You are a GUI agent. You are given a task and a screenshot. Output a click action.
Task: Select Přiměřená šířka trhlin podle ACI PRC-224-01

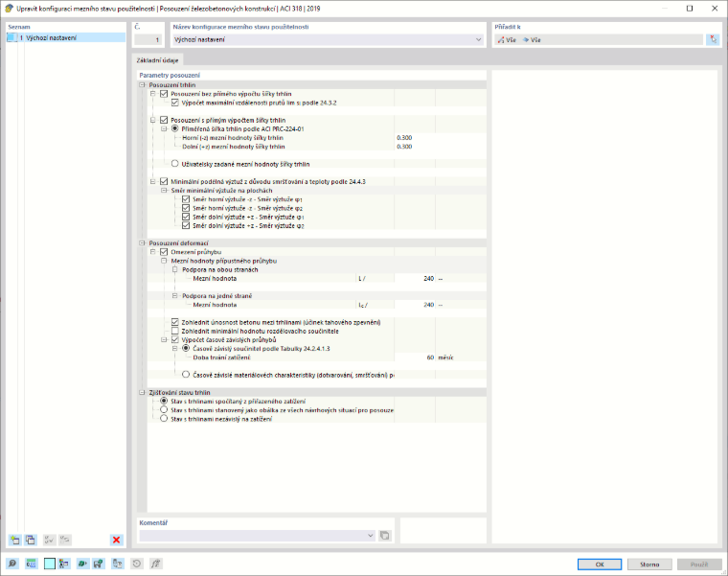pyautogui.click(x=175, y=128)
